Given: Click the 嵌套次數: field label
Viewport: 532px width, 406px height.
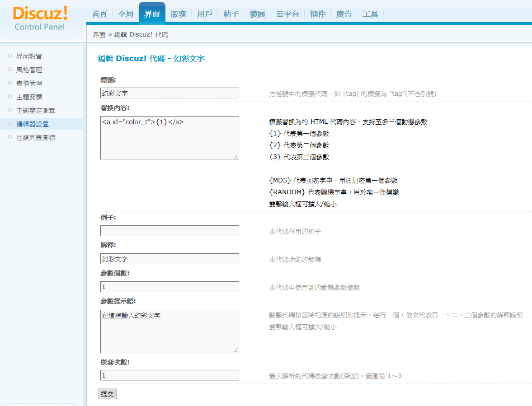Looking at the screenshot, I should pos(115,362).
